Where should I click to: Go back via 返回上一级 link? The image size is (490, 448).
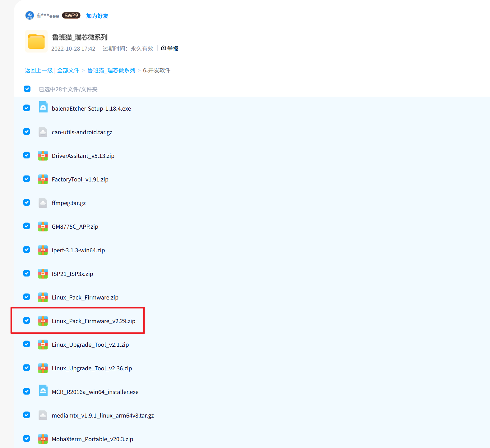[x=39, y=70]
